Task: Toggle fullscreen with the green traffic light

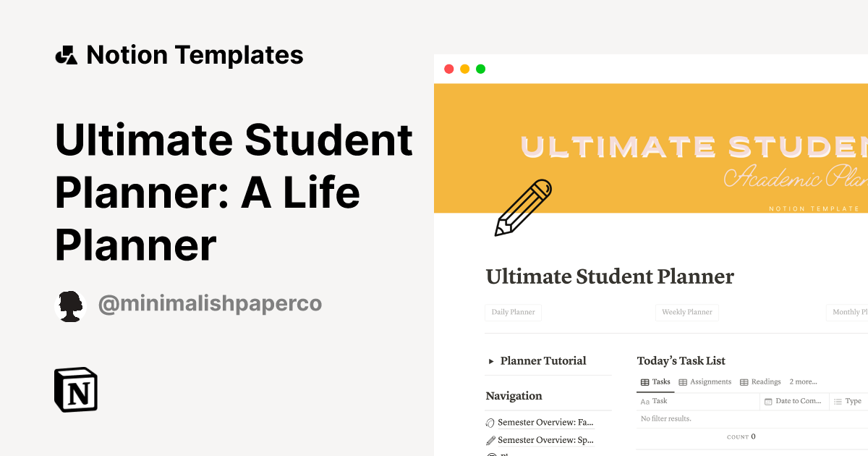Action: tap(480, 68)
